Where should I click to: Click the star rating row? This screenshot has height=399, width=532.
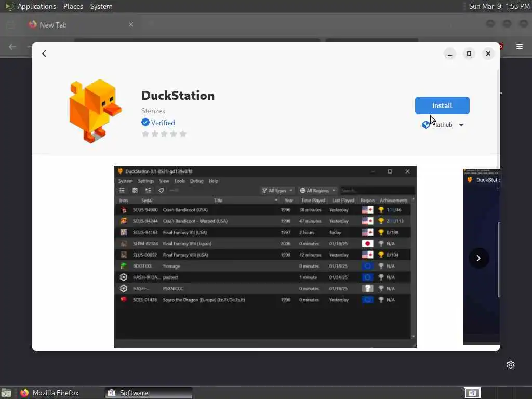164,134
